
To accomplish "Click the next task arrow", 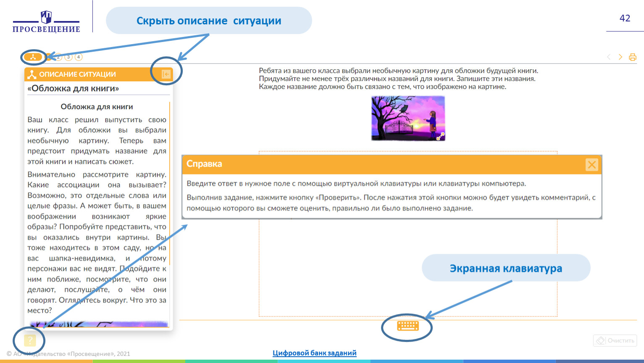I will coord(620,57).
